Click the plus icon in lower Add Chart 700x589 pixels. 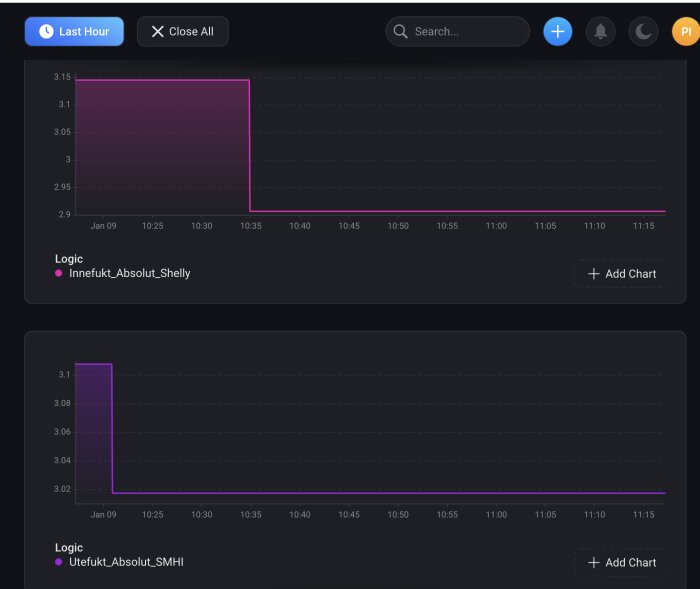point(593,563)
